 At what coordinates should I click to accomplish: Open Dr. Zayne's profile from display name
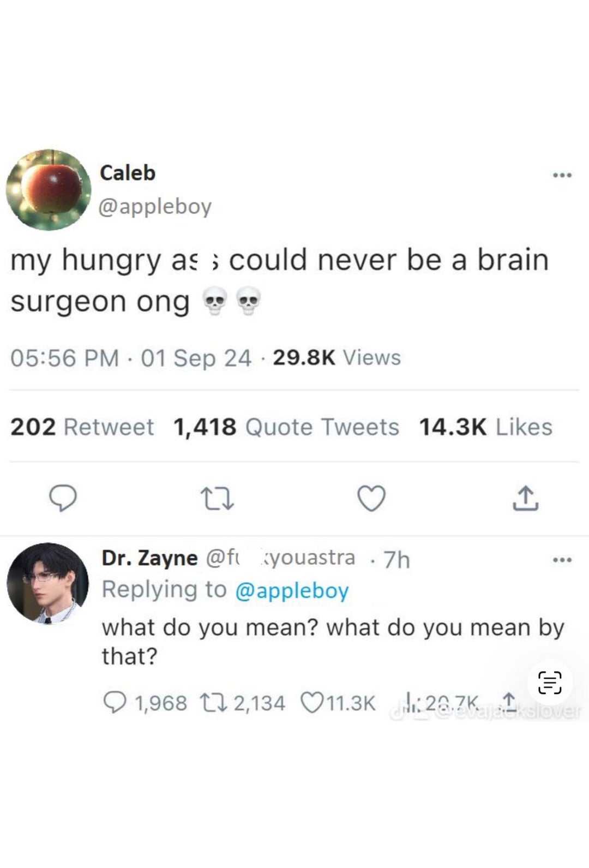[x=149, y=558]
